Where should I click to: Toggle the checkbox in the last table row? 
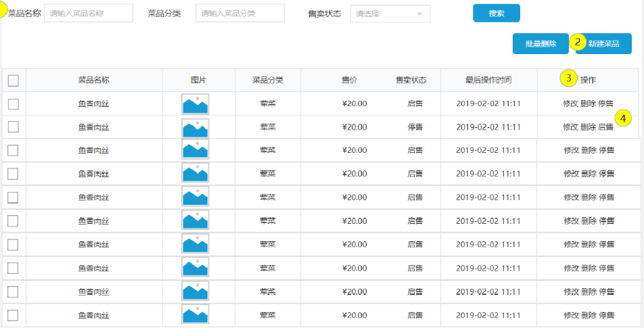(13, 315)
